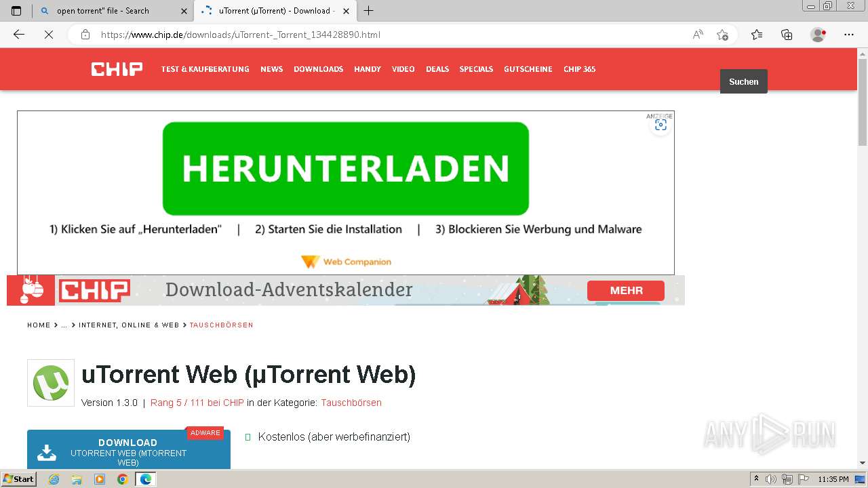868x488 pixels.
Task: Click the ad visual search icon
Action: 660,125
